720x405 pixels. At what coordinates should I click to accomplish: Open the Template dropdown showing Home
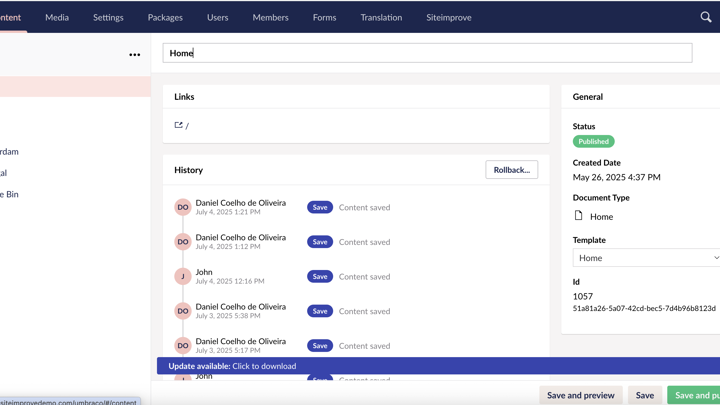click(646, 258)
